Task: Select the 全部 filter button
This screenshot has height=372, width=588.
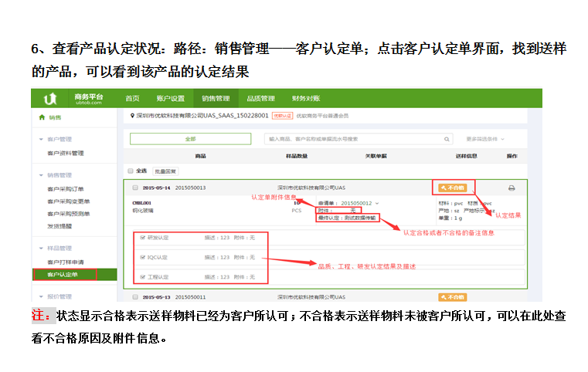Action: tap(190, 139)
